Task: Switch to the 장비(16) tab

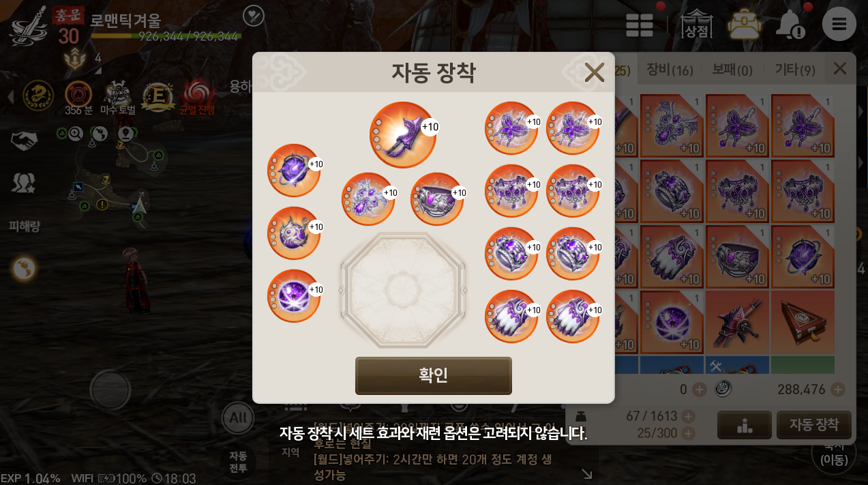Action: (x=669, y=70)
